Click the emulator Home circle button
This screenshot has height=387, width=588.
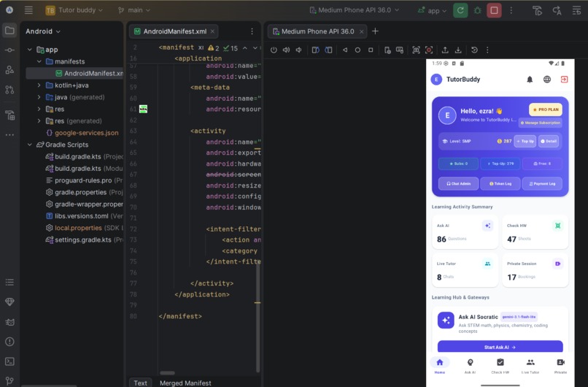click(357, 50)
